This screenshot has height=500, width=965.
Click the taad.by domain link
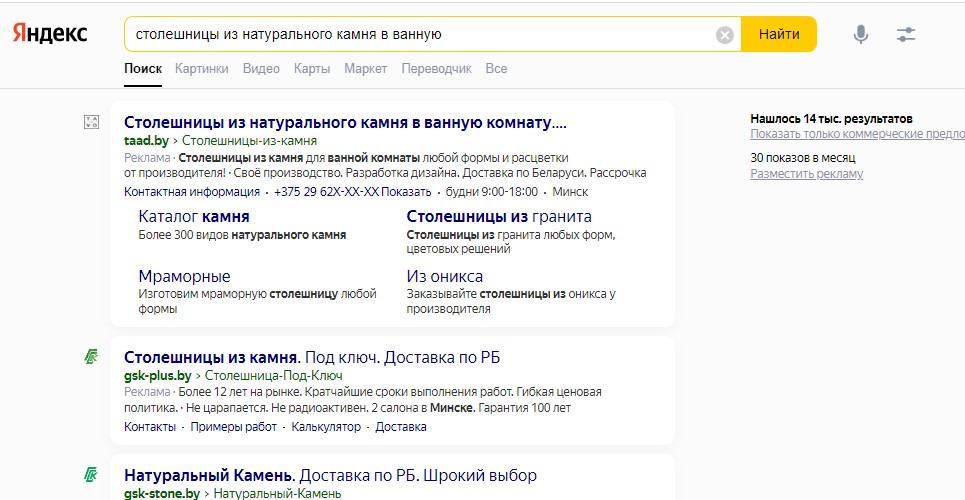click(146, 141)
